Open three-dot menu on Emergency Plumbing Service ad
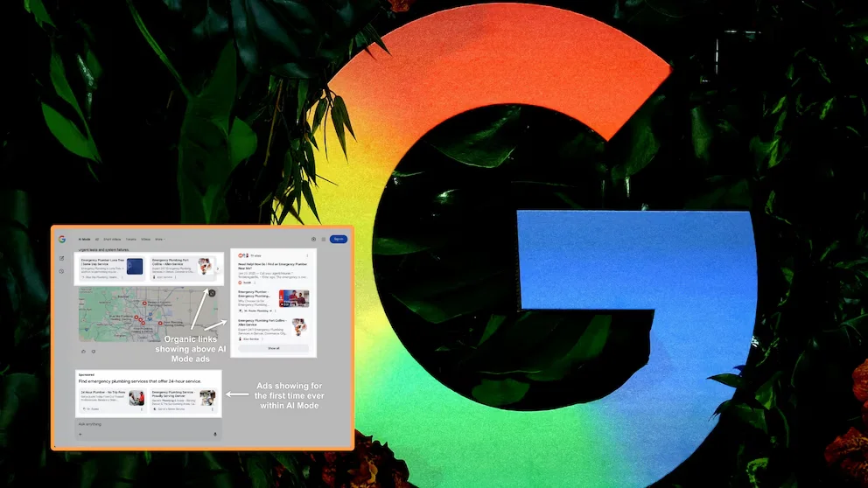The width and height of the screenshot is (868, 488). [213, 409]
